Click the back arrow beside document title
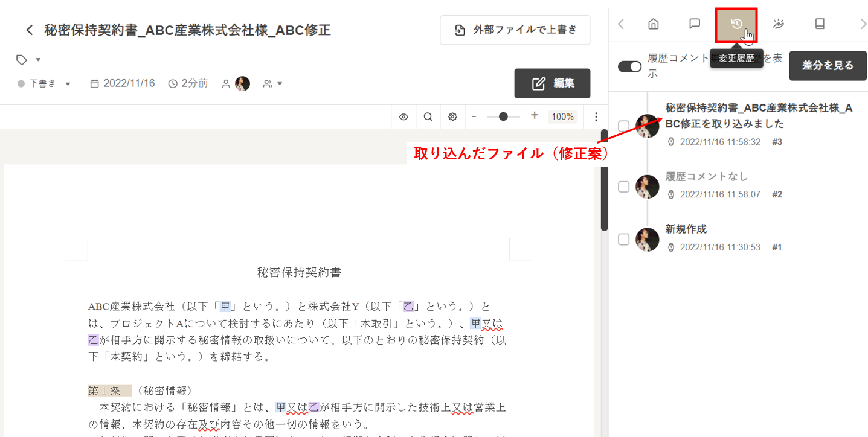This screenshot has height=437, width=868. (29, 30)
